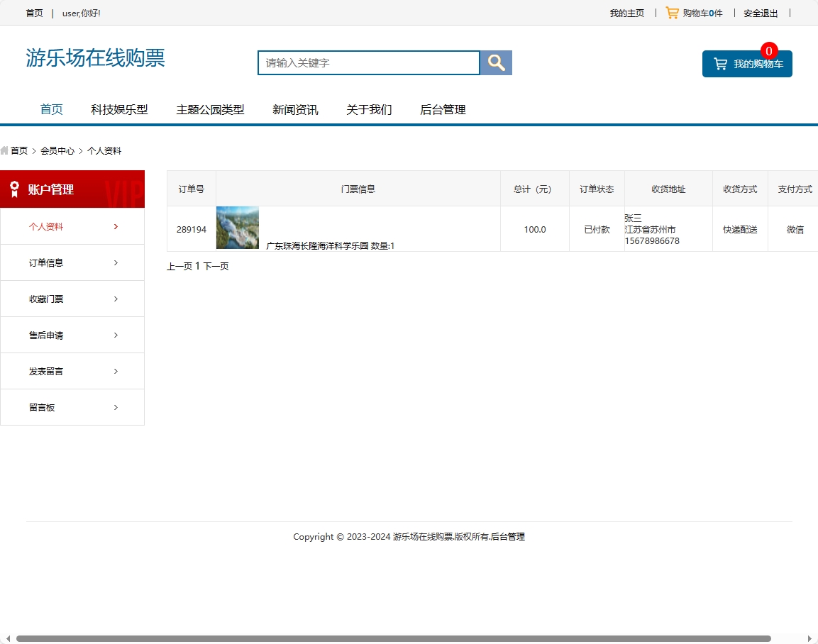Select 关于我们 from the navigation menu
818x644 pixels.
tap(369, 109)
